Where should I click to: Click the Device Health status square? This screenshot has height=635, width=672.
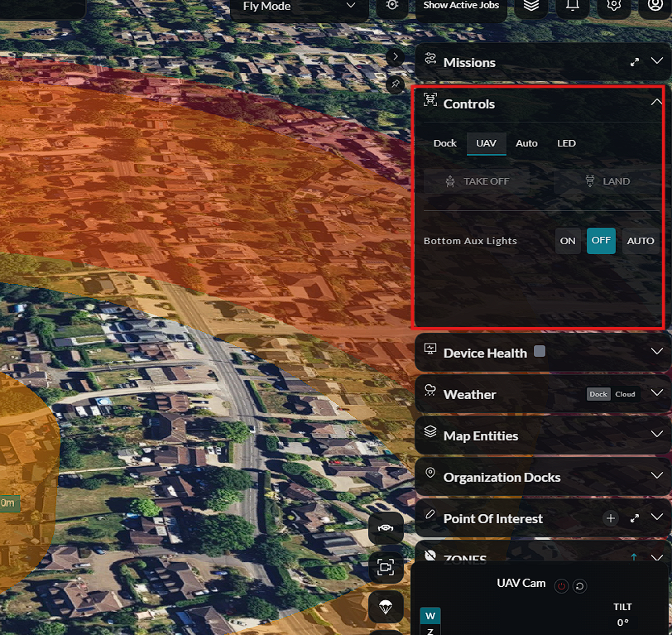pos(540,352)
